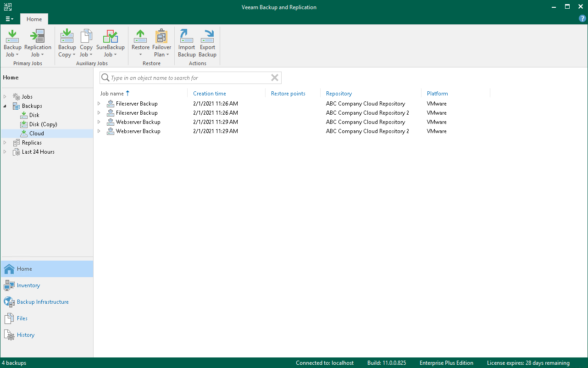Select the Backups tree node

(32, 106)
